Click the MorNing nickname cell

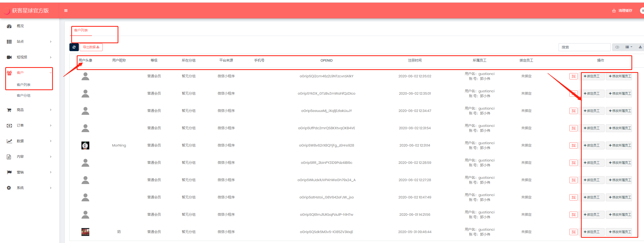coord(119,145)
